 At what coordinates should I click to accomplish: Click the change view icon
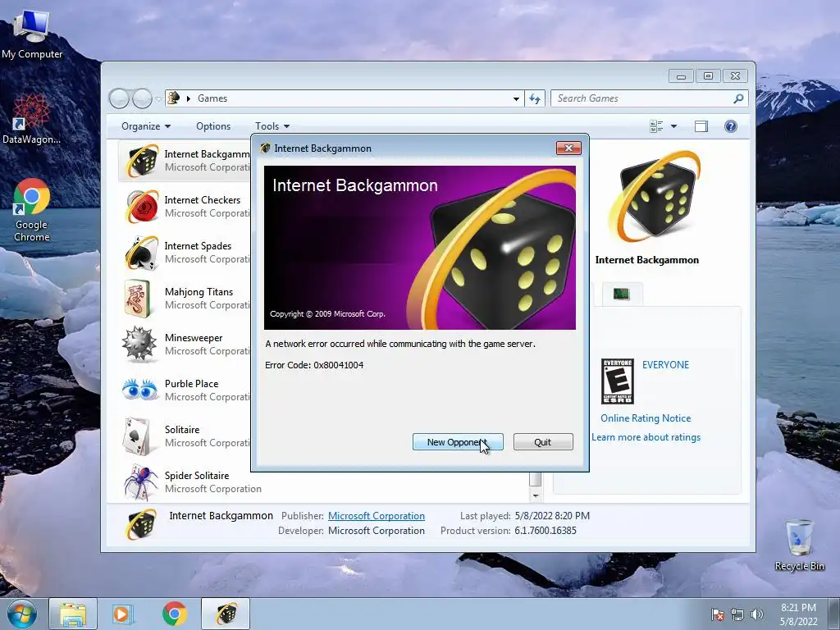pos(656,126)
